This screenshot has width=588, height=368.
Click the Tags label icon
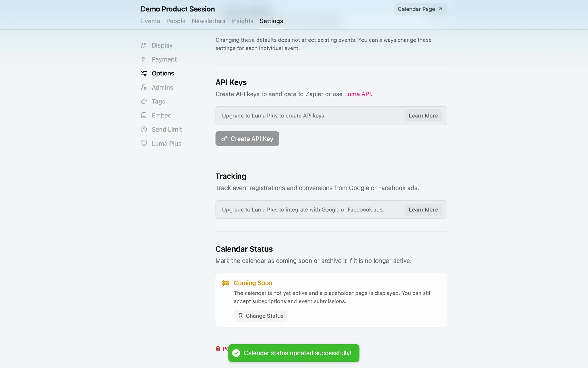pos(144,102)
